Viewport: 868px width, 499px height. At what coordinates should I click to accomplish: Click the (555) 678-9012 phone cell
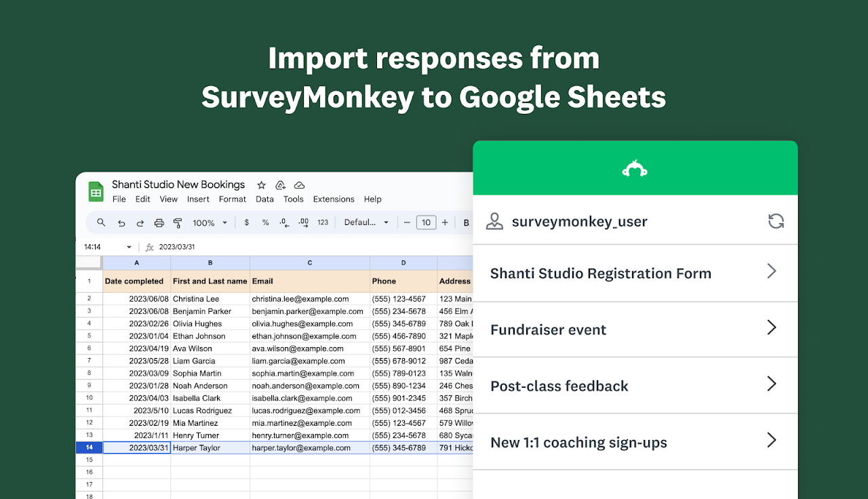tap(403, 361)
